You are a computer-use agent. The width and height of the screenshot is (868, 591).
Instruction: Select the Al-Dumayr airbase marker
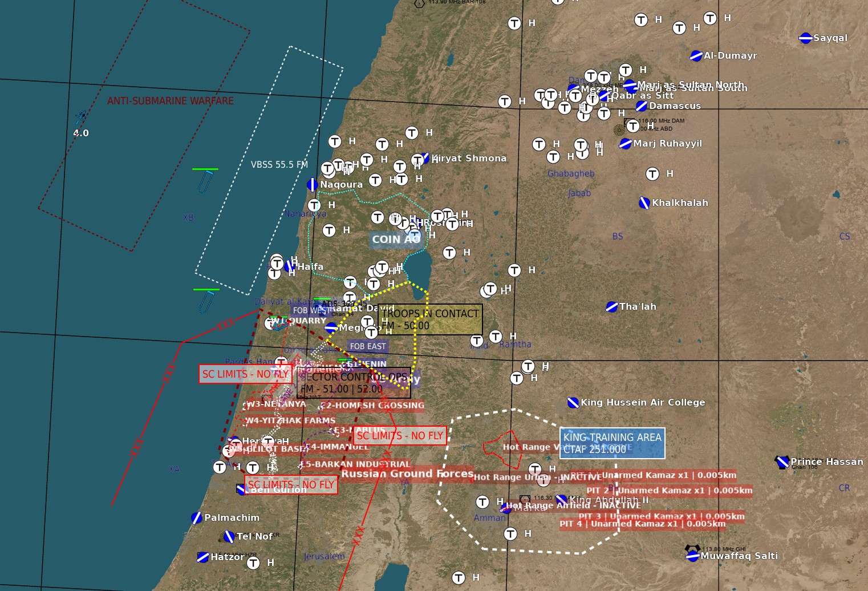[x=696, y=56]
